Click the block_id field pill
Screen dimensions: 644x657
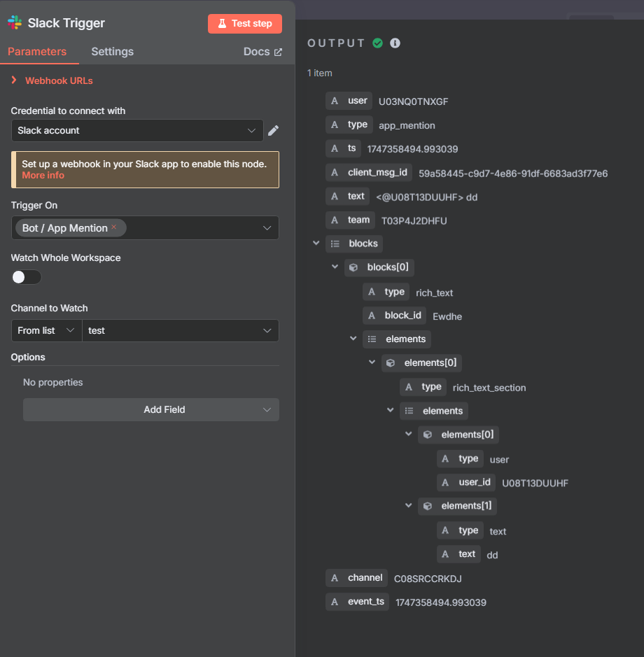coord(394,316)
